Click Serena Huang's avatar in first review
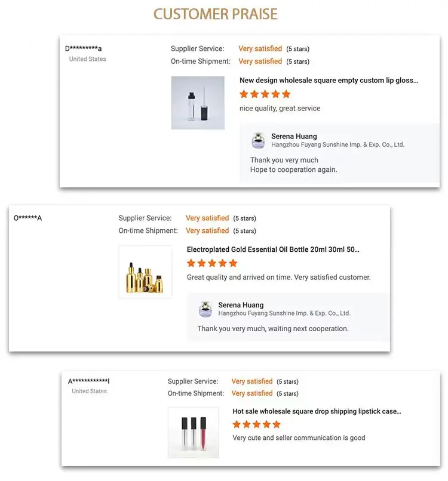Viewport: 448px width, 481px height. click(259, 140)
